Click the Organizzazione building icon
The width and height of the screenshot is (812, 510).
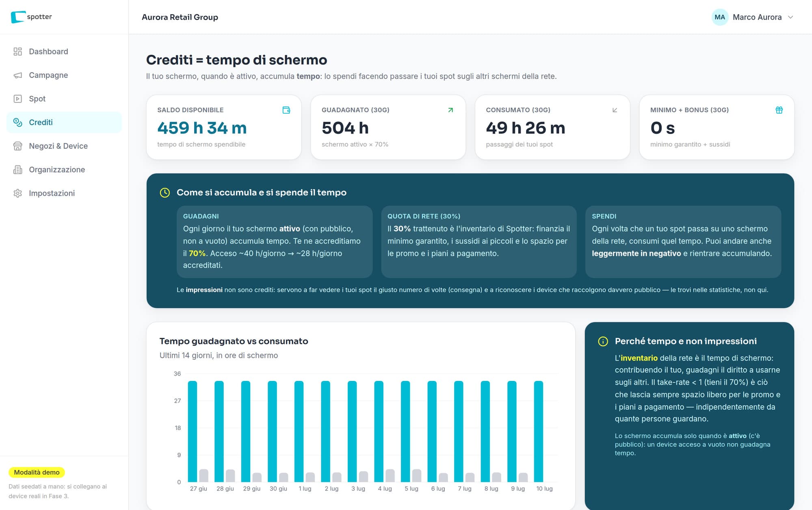coord(17,169)
